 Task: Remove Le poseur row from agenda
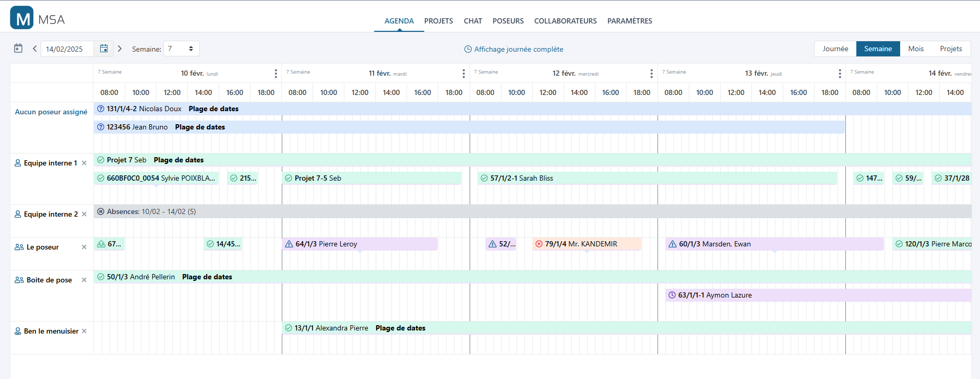84,247
